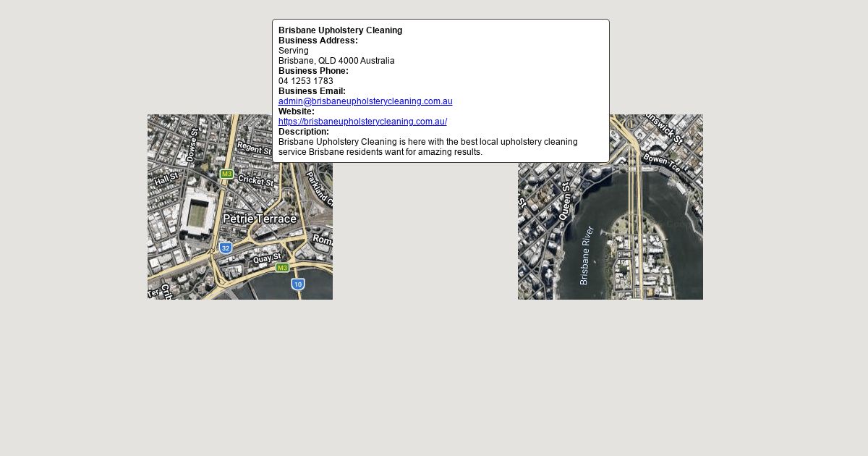Image resolution: width=868 pixels, height=456 pixels.
Task: Open the admin@brisbaneupholsterycleaning.com.au email link
Action: pyautogui.click(x=365, y=101)
